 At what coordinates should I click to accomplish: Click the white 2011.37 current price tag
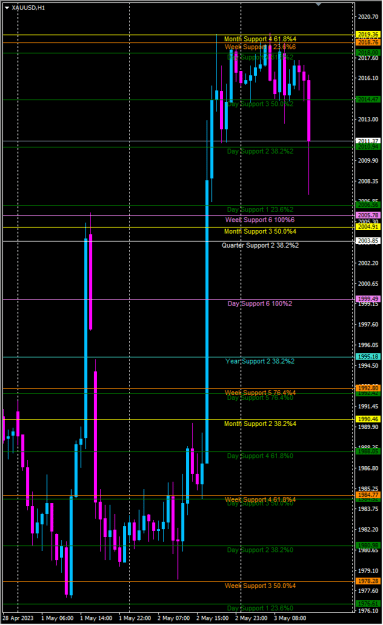click(368, 141)
